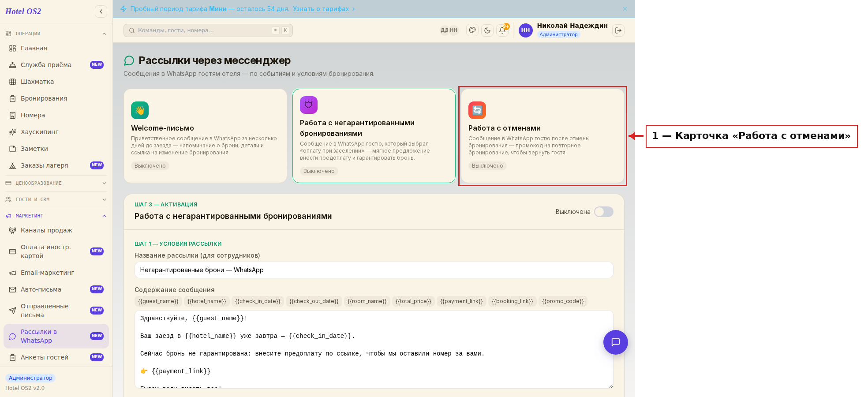The image size is (868, 397).
Task: Insert the {{booking_link}} variable chip
Action: (x=513, y=301)
